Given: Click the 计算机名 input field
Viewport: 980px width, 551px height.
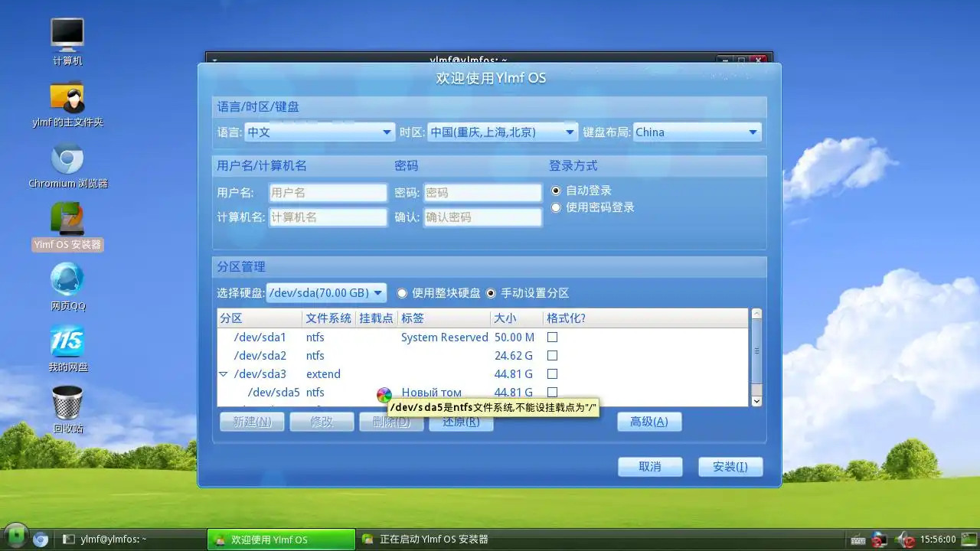Looking at the screenshot, I should pyautogui.click(x=328, y=217).
